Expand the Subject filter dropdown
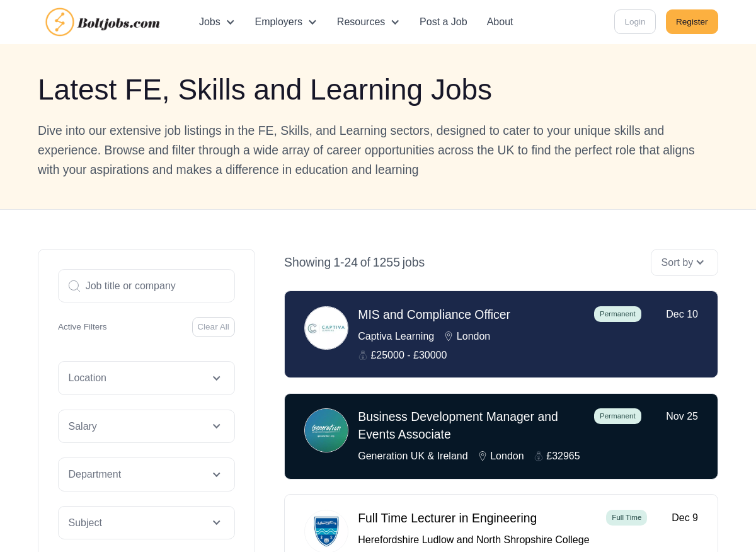This screenshot has width=756, height=552. pos(146,523)
